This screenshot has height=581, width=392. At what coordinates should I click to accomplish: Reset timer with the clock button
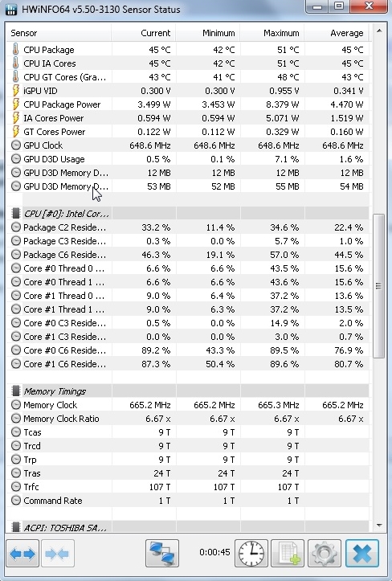pos(251,553)
